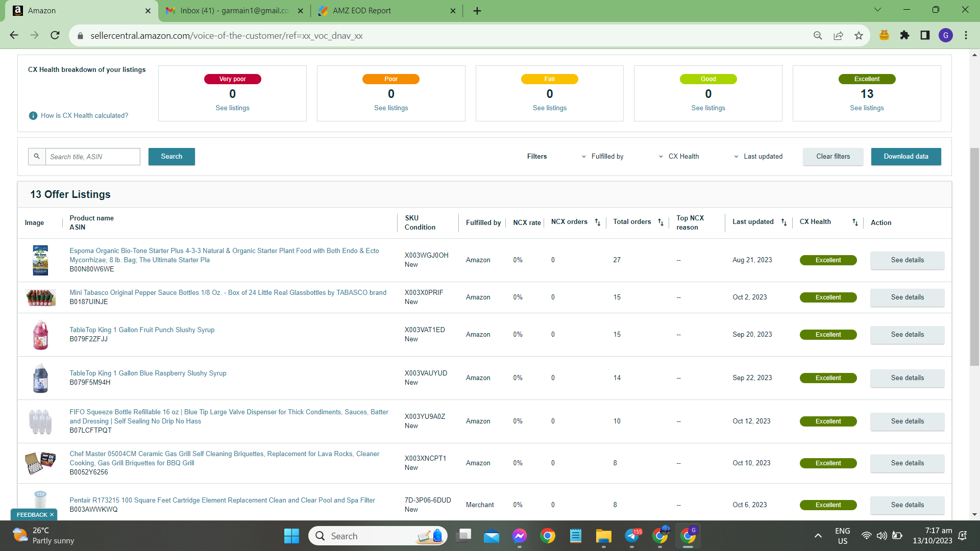
Task: Open Notepad app in the taskbar
Action: click(576, 536)
